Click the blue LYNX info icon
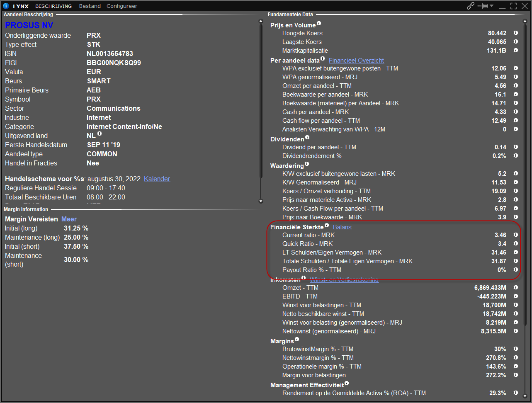 pyautogui.click(x=6, y=6)
